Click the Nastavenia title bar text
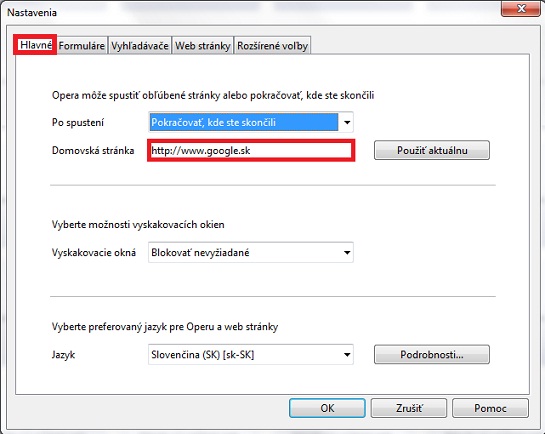 tap(32, 13)
